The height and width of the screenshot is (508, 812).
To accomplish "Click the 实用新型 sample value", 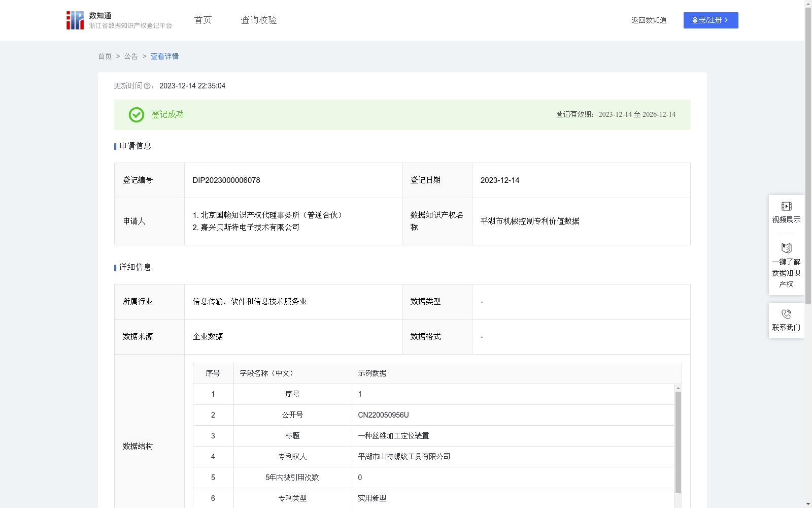I will click(x=372, y=498).
